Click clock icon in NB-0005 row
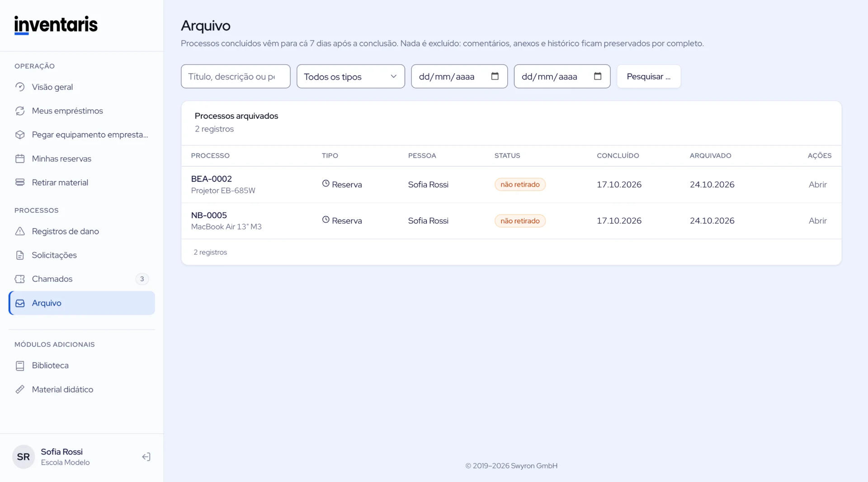The image size is (868, 482). click(x=325, y=220)
